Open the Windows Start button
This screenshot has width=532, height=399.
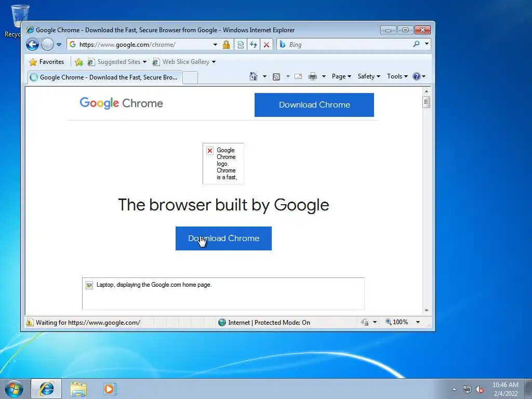pyautogui.click(x=14, y=389)
